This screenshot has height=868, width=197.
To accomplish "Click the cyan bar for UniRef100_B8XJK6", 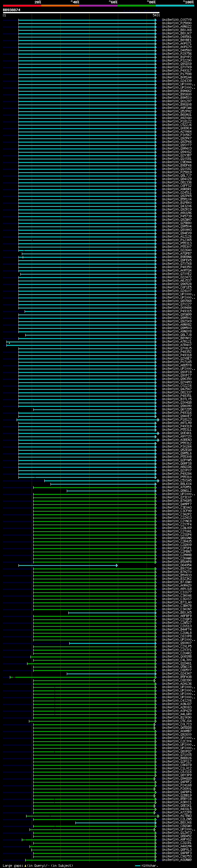I will (x=116, y=822).
